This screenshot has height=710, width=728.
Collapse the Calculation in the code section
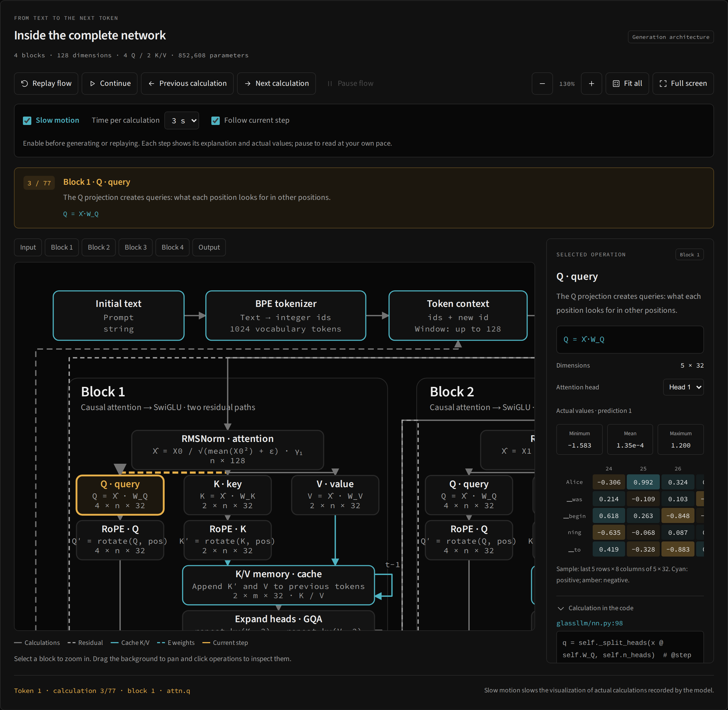pos(595,608)
